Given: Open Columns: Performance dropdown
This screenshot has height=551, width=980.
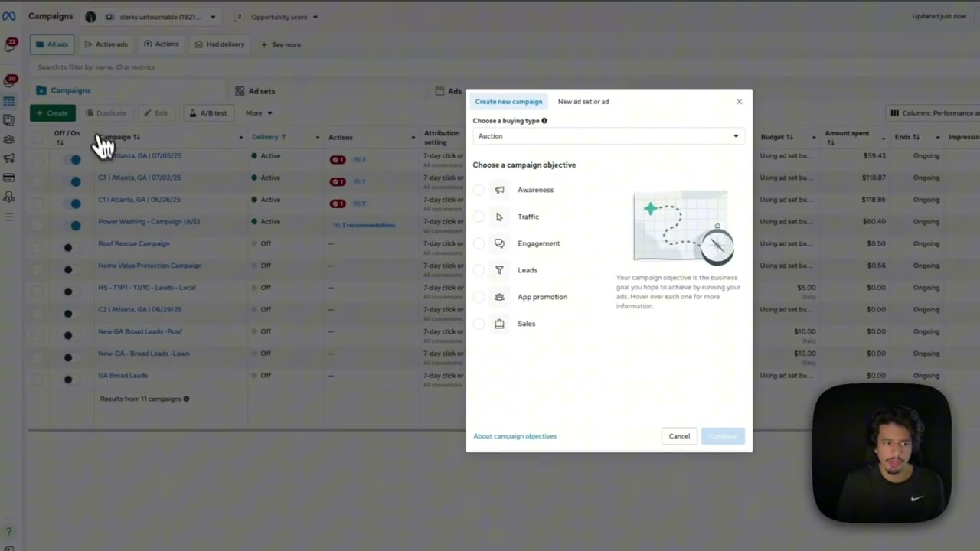Looking at the screenshot, I should pos(934,113).
